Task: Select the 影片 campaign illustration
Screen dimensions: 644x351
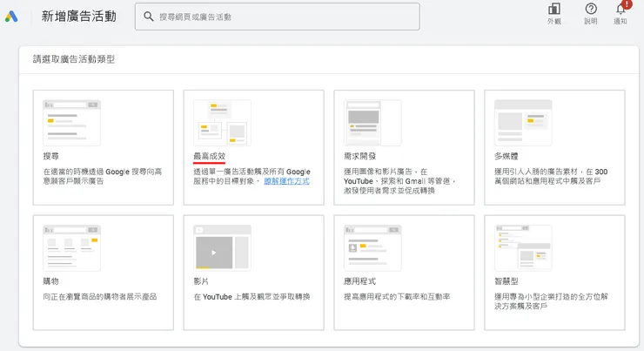Action: point(222,248)
